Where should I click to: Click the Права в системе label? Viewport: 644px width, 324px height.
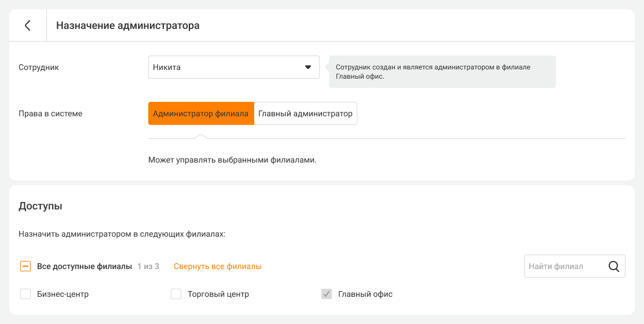(50, 113)
